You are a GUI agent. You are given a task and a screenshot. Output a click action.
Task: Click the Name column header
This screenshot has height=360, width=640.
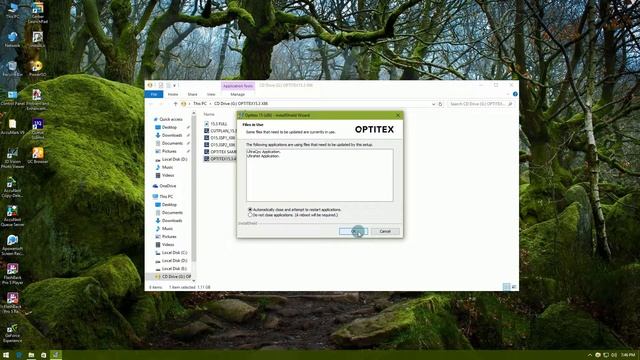tap(209, 115)
